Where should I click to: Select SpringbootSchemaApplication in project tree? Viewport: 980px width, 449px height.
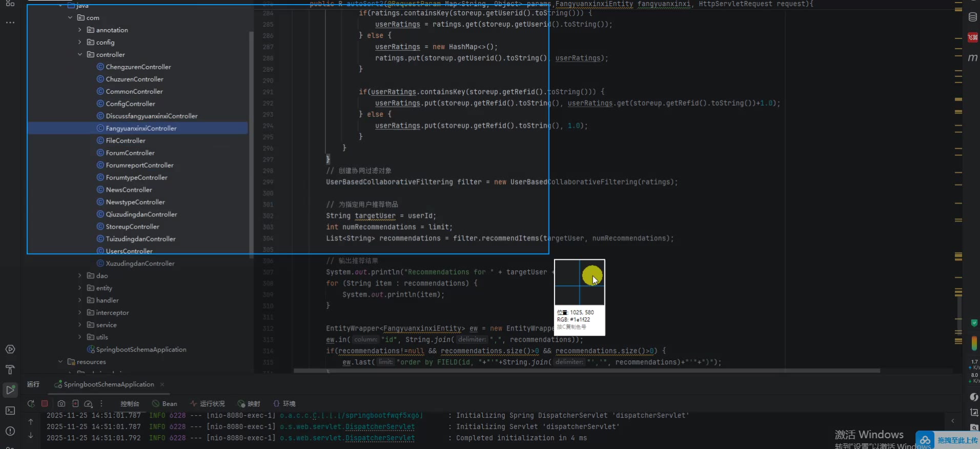click(x=141, y=350)
